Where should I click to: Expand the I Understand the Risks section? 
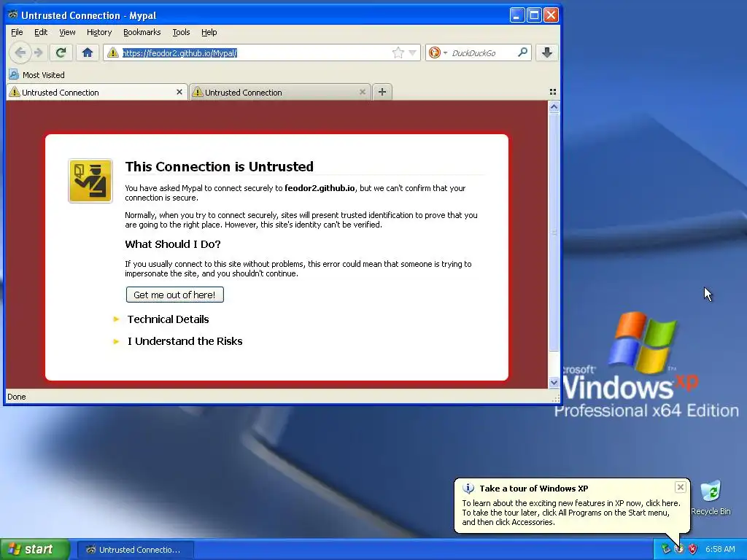(x=185, y=341)
